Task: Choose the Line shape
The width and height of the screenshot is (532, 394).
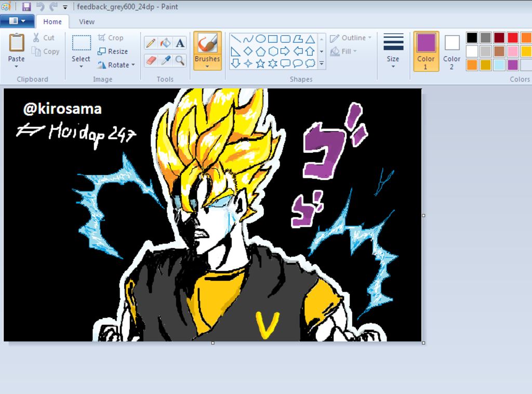Action: tap(236, 39)
